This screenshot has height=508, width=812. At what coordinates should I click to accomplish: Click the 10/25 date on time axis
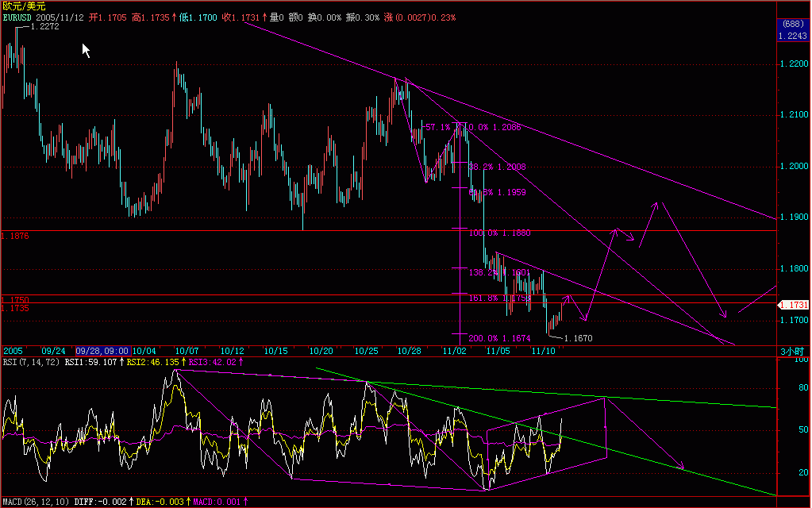(366, 351)
